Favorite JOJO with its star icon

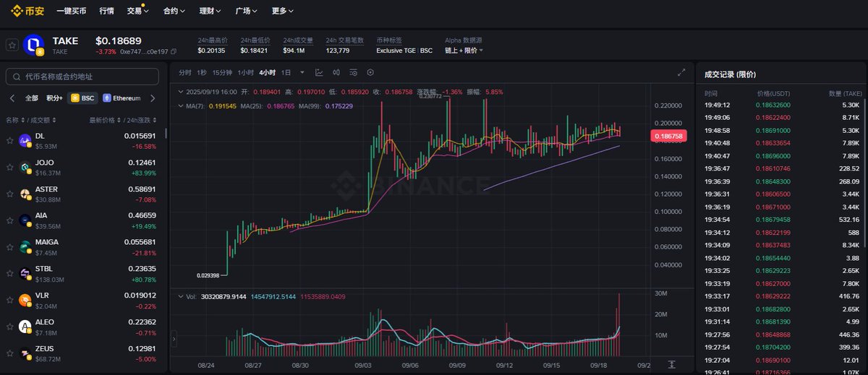[10, 166]
